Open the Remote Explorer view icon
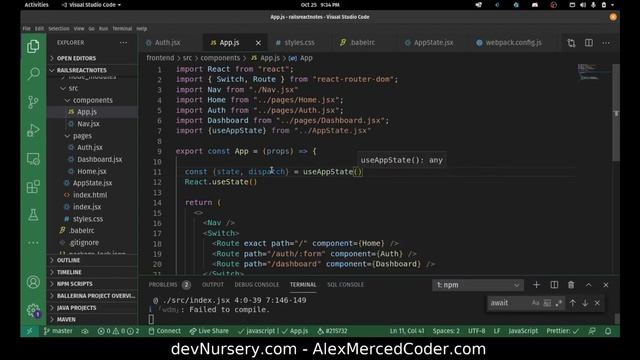 (33, 159)
